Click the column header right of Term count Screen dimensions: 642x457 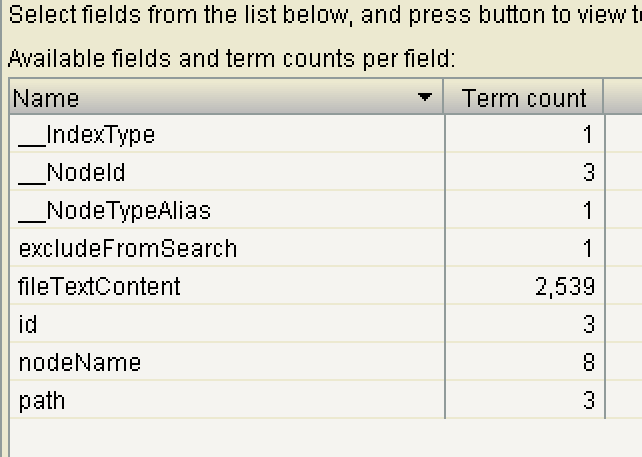[624, 98]
